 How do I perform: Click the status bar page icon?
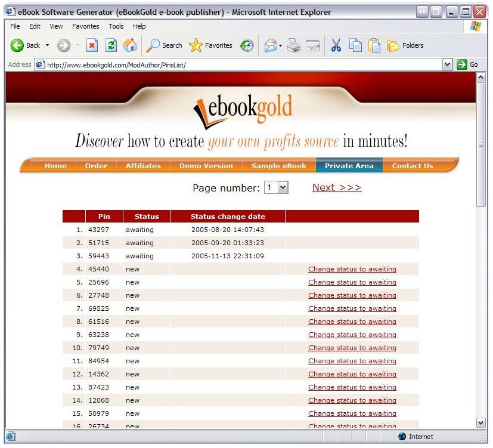point(10,436)
